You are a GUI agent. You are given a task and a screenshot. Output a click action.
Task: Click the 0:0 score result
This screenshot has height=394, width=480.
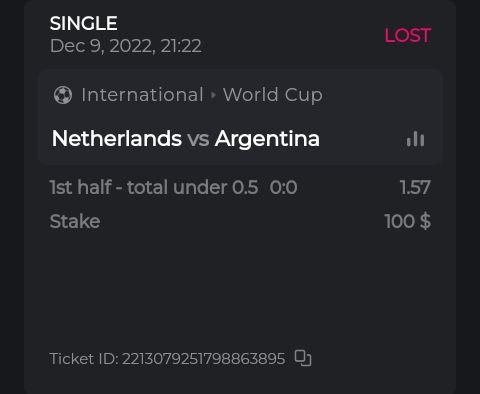(283, 187)
